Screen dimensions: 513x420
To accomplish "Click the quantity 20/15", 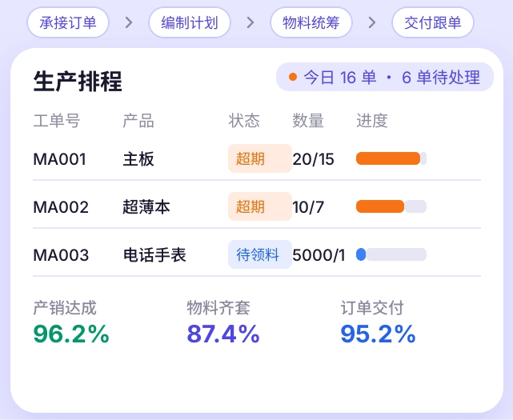I will pyautogui.click(x=313, y=159).
